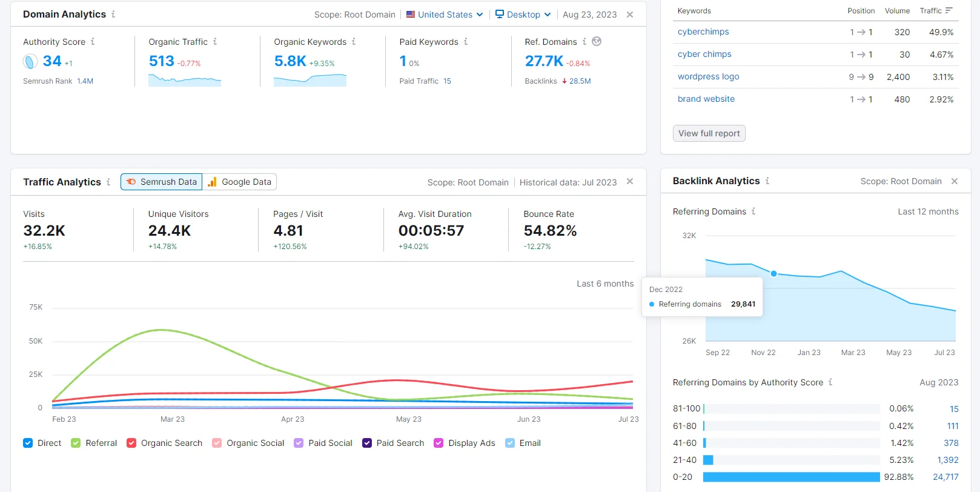Open Organic Keywords value 5.8K

(x=290, y=61)
